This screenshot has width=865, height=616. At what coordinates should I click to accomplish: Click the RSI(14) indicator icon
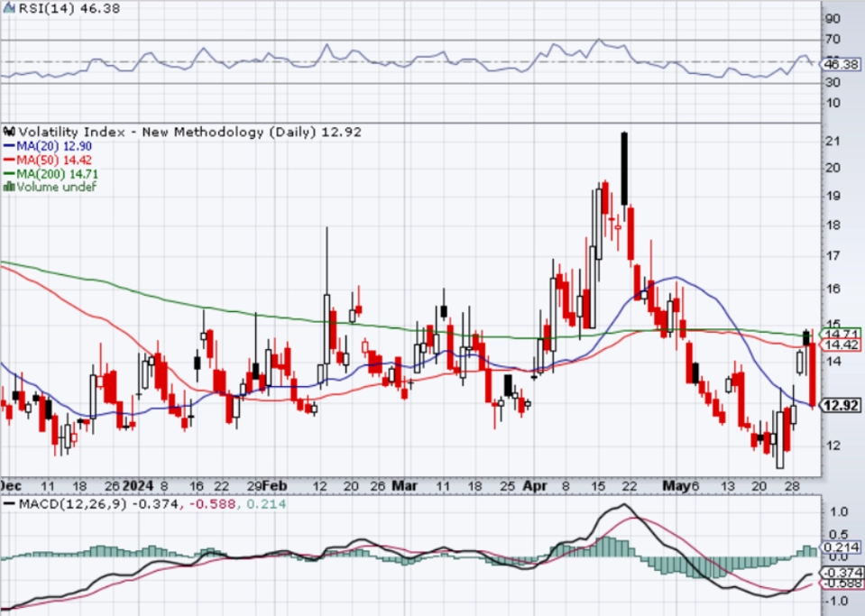pos(9,8)
